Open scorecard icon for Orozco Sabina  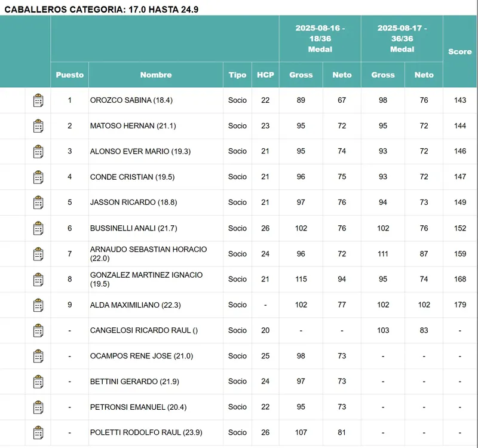click(38, 100)
